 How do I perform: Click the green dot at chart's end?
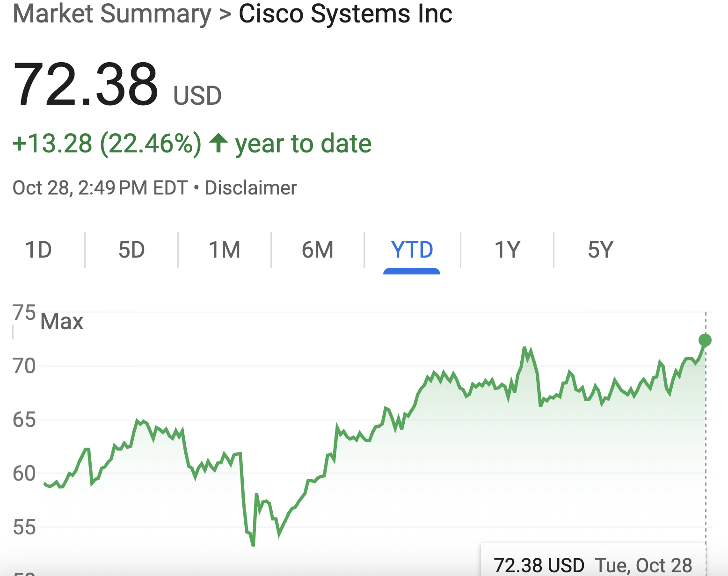coord(705,340)
